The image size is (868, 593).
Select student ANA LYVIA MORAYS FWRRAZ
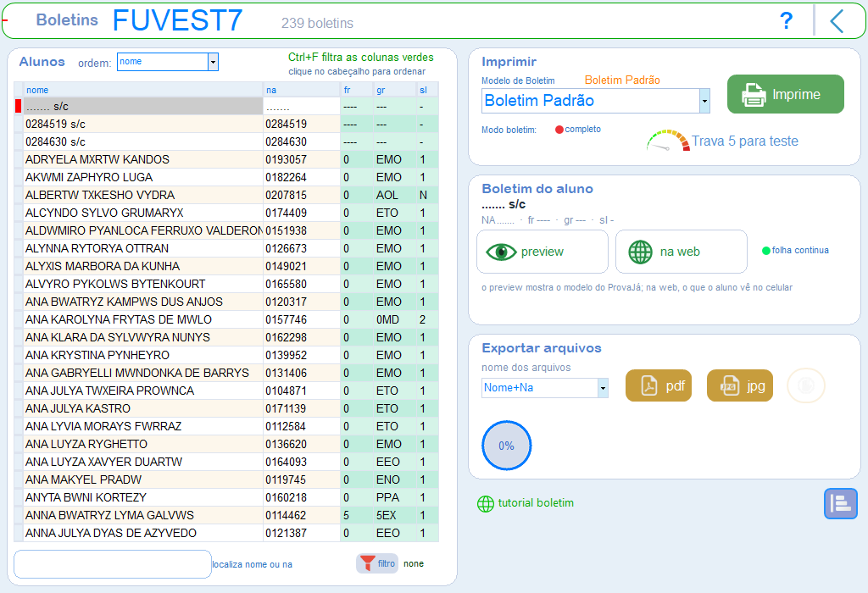pos(142,426)
